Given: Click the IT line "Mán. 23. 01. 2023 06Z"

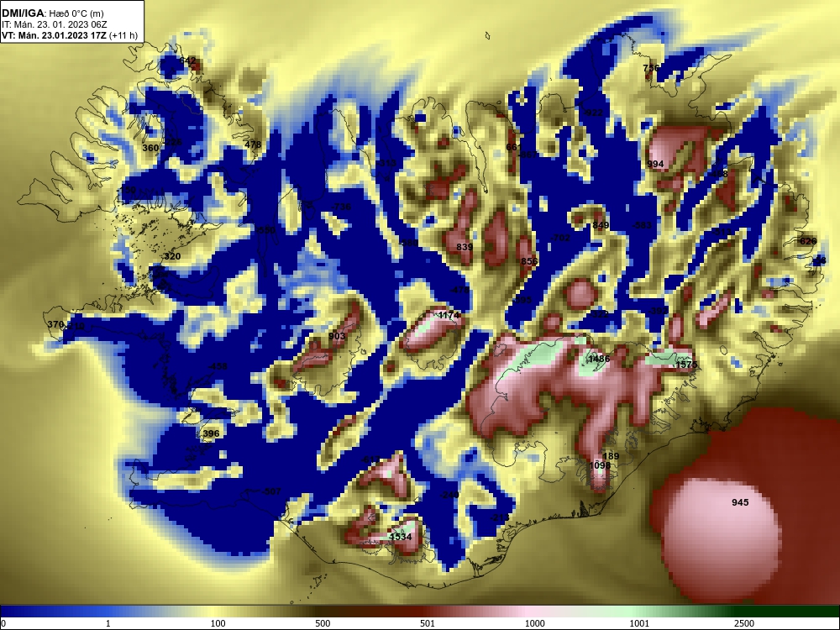Looking at the screenshot, I should click(x=58, y=24).
